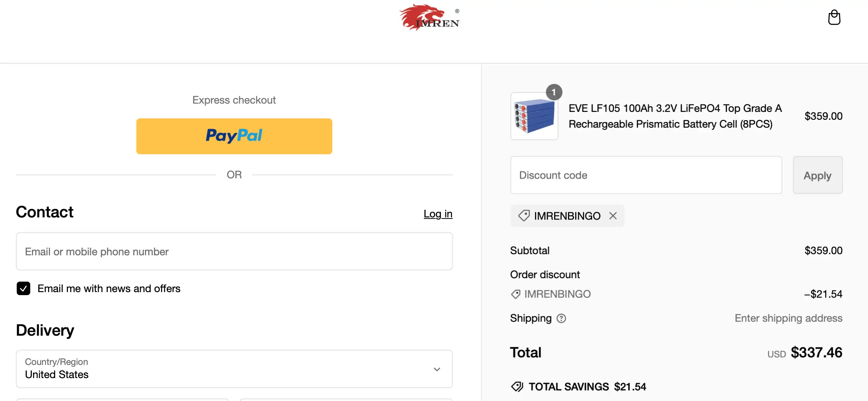Click the Country/Region chevron arrow
The width and height of the screenshot is (868, 401).
point(437,369)
